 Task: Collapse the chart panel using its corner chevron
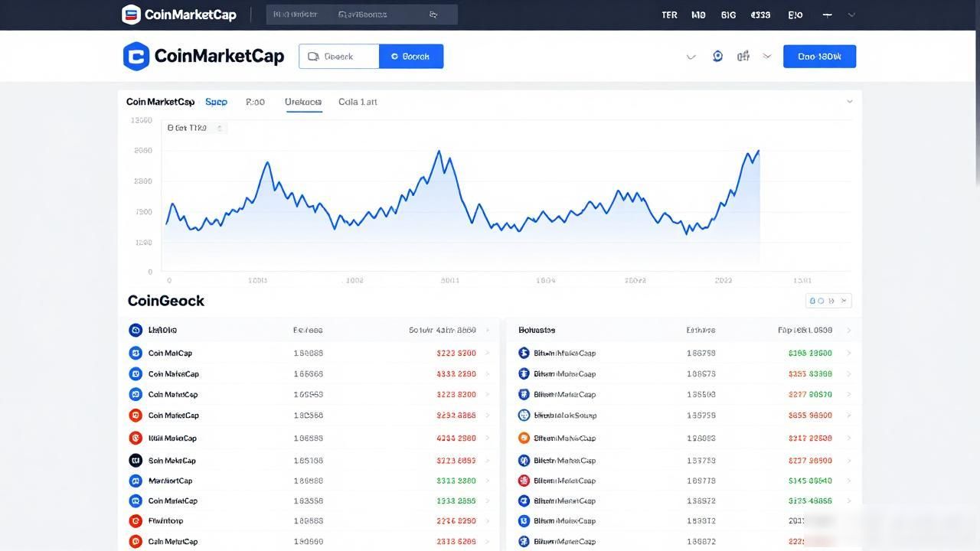coord(849,102)
